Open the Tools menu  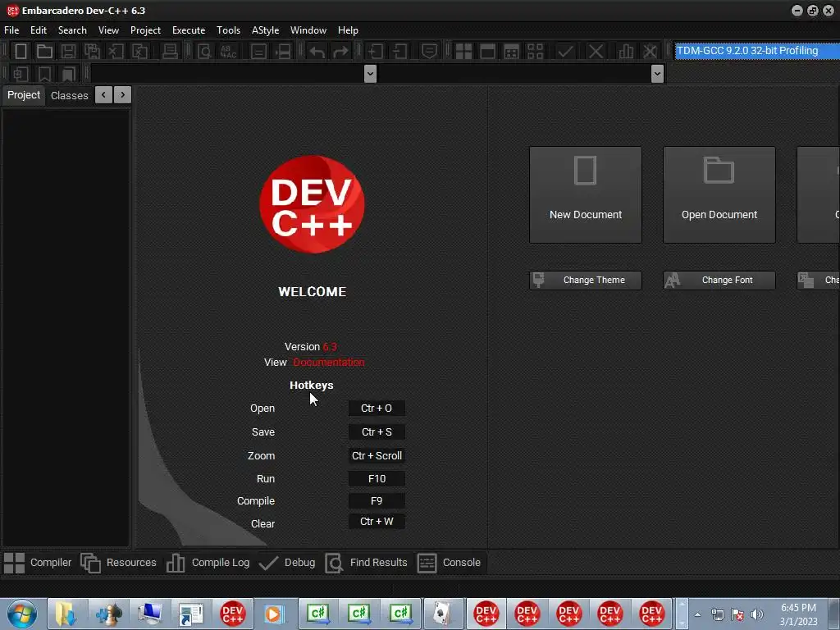click(x=228, y=30)
